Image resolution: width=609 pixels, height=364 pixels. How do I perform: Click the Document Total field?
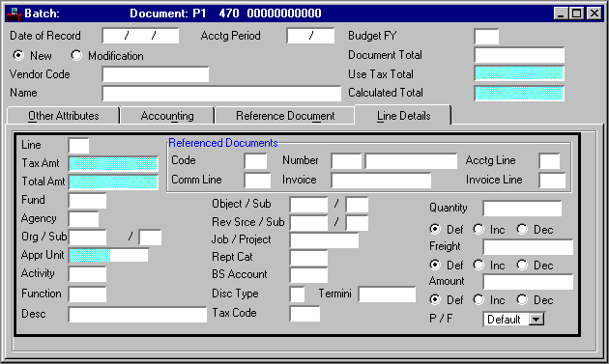[x=519, y=55]
